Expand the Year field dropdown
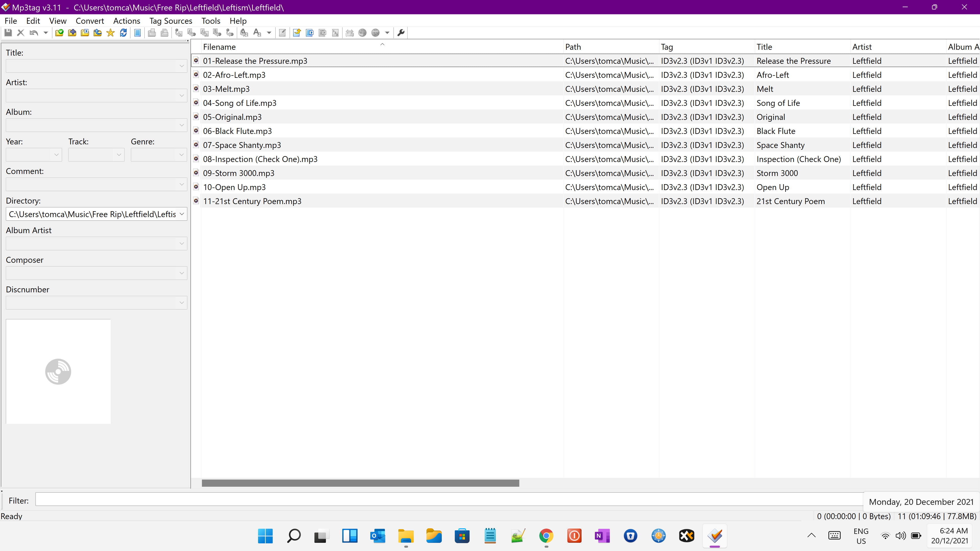Image resolution: width=980 pixels, height=551 pixels. [x=56, y=155]
